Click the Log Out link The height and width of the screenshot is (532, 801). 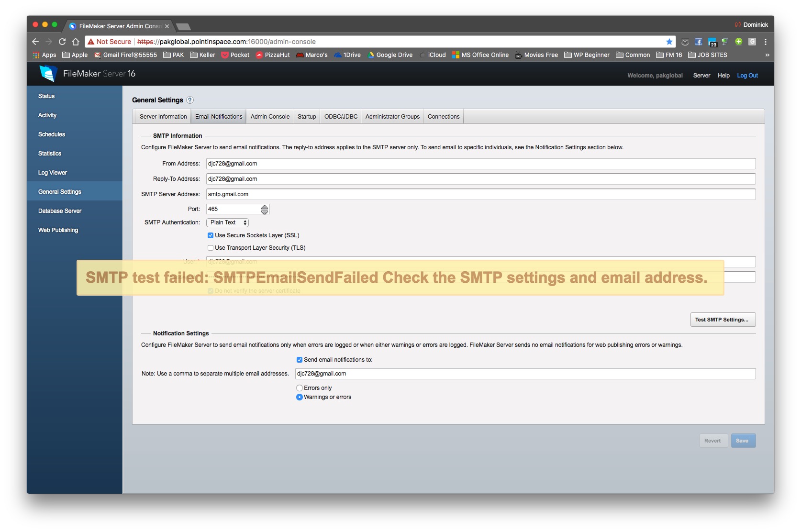point(747,76)
